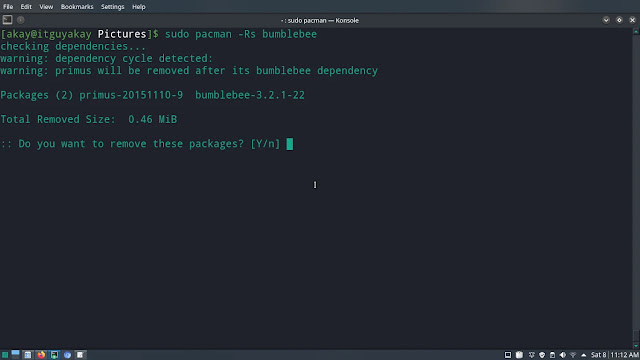
Task: Open the blue browser icon in taskbar
Action: [67, 355]
